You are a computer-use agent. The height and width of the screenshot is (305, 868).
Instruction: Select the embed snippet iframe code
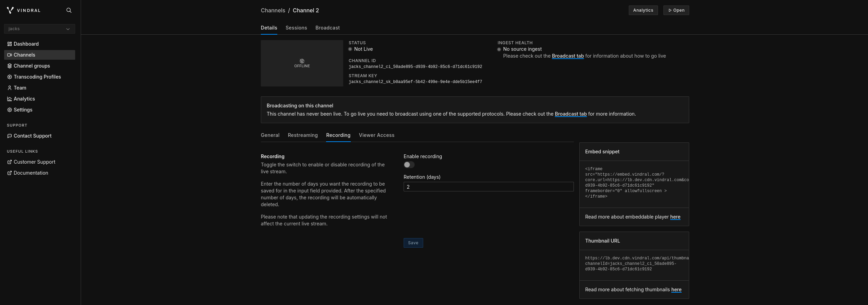[637, 183]
